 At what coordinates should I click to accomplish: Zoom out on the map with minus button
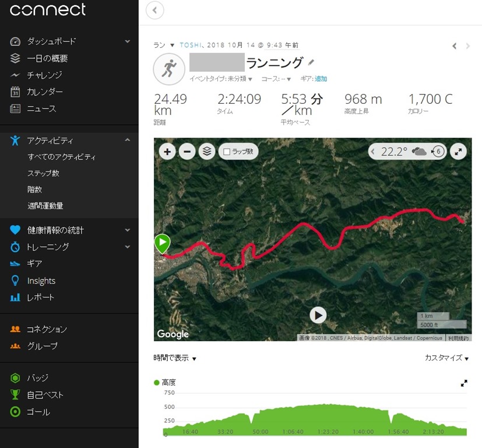(x=187, y=152)
